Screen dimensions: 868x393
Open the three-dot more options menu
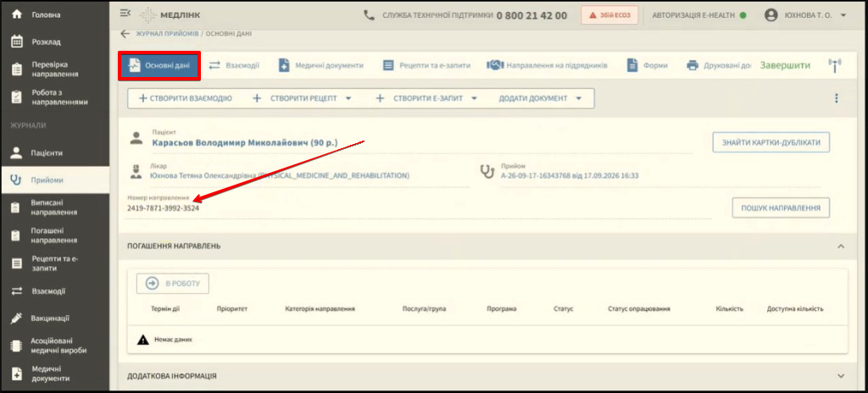tap(837, 98)
